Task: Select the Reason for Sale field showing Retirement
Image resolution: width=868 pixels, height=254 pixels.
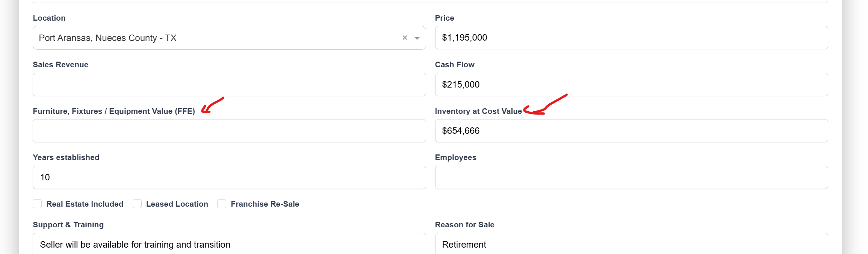Action: (x=631, y=244)
